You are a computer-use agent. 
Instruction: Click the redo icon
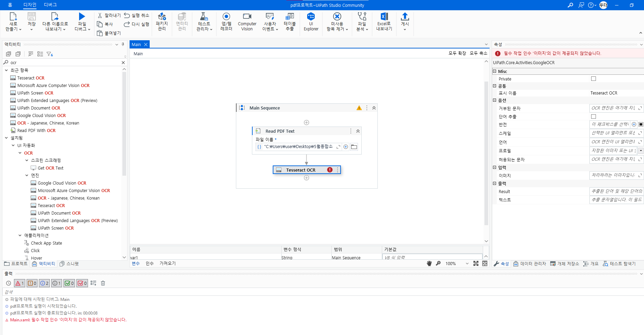tap(127, 24)
